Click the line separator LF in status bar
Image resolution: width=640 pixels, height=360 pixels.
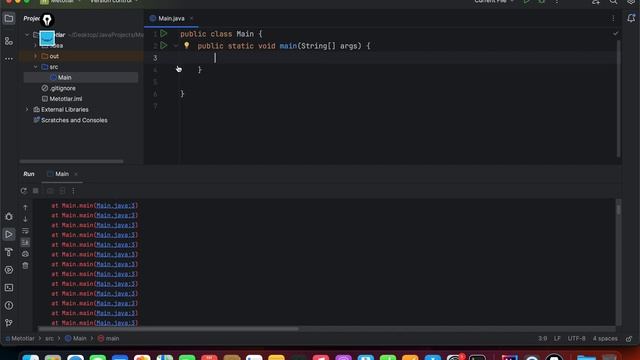click(x=557, y=338)
